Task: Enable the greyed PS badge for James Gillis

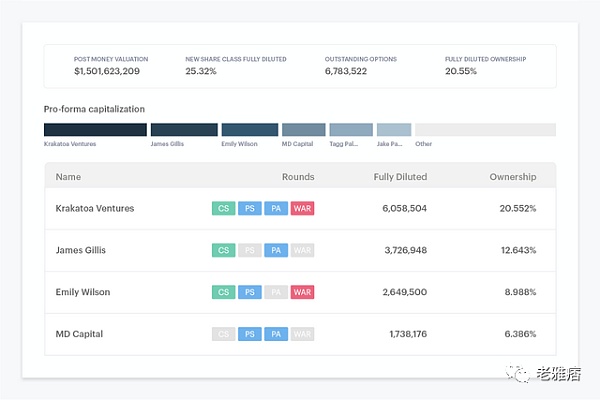Action: coord(250,250)
